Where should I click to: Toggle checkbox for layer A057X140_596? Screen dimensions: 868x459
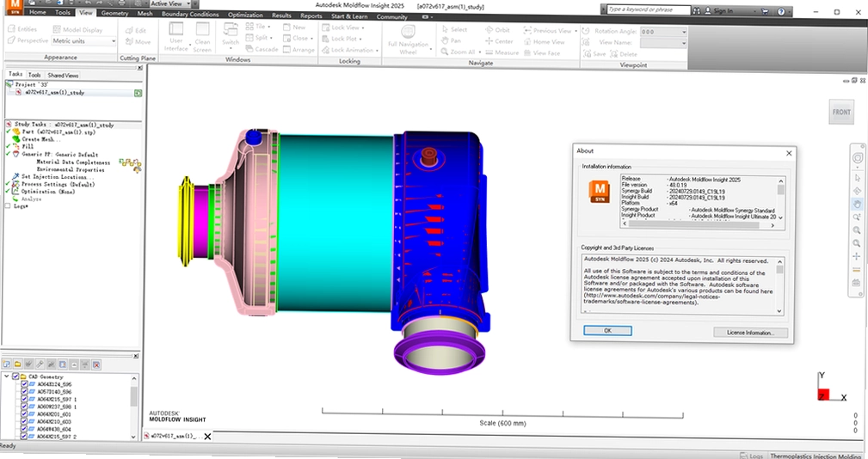(24, 392)
